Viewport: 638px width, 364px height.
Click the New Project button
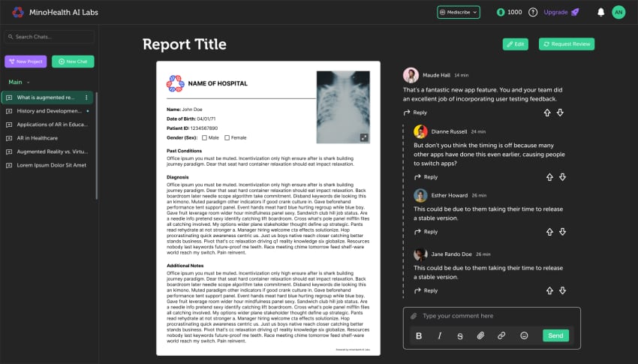click(x=26, y=62)
